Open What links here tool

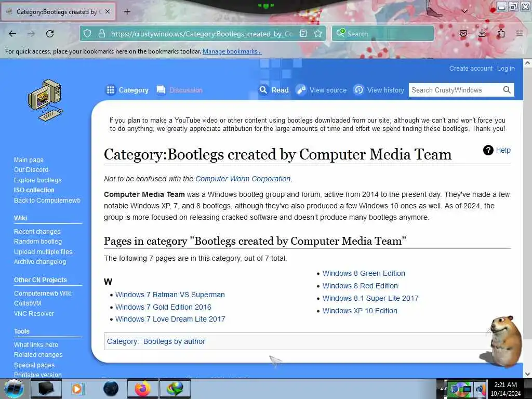click(36, 345)
